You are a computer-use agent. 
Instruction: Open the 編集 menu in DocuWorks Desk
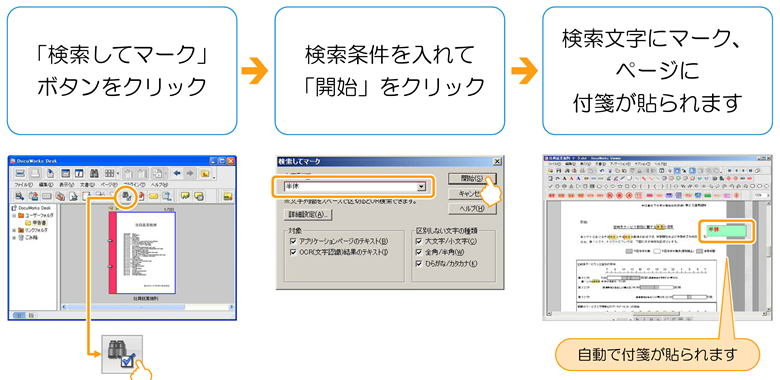click(x=46, y=185)
